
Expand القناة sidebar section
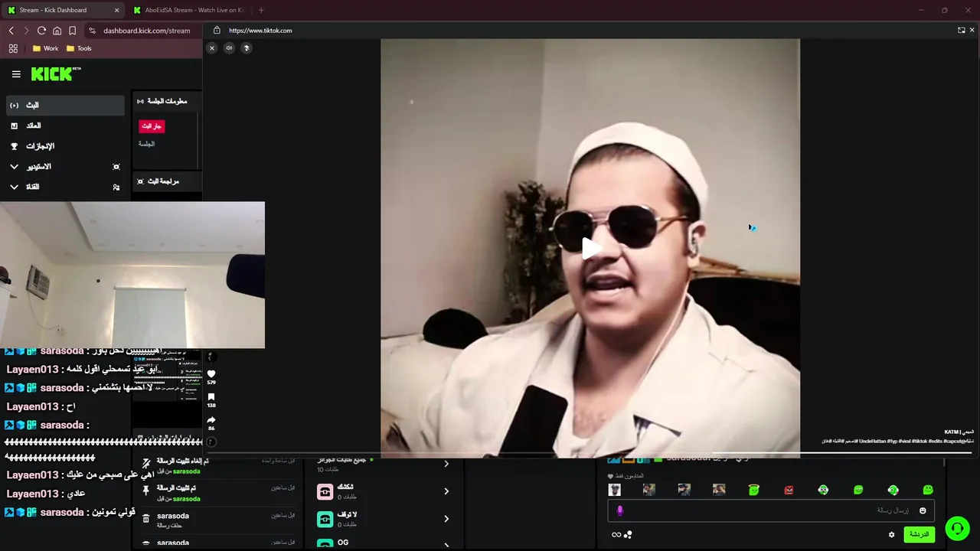pos(14,187)
